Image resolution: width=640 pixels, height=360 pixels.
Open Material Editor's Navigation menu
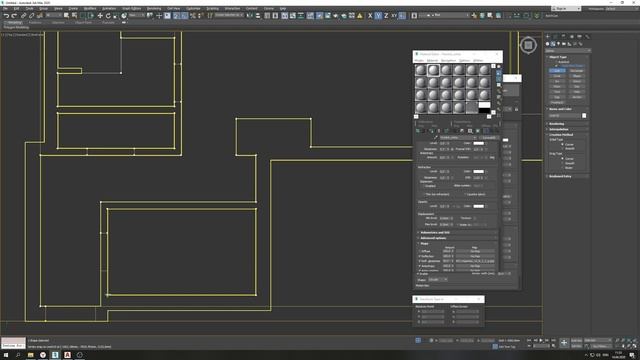[x=448, y=60]
